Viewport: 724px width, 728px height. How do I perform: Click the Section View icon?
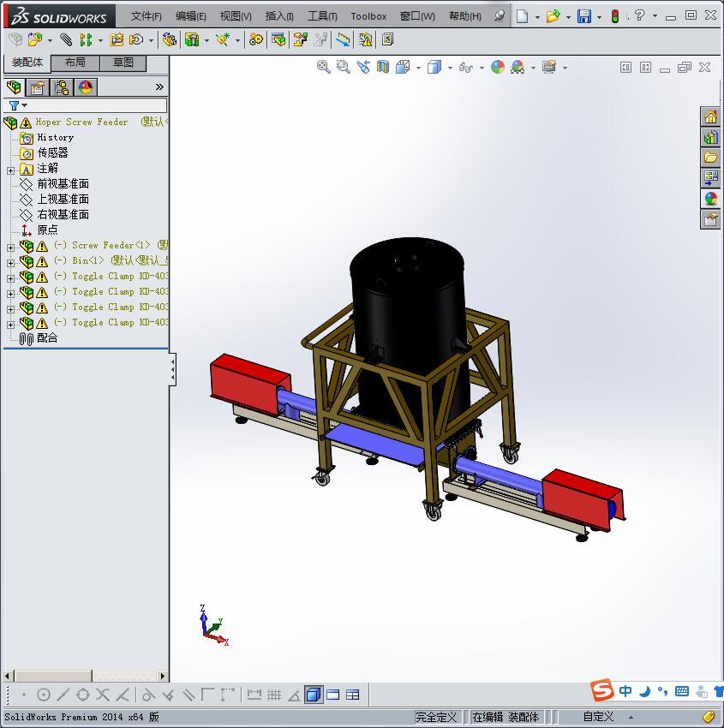click(383, 68)
